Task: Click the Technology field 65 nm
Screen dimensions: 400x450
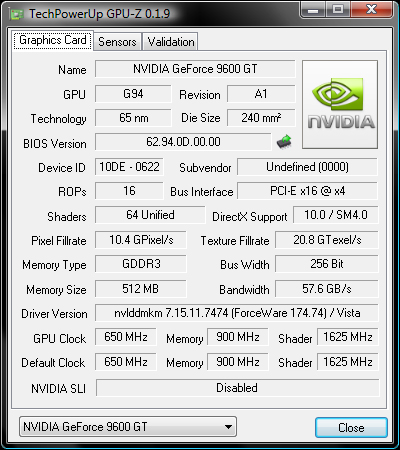Action: tap(133, 118)
